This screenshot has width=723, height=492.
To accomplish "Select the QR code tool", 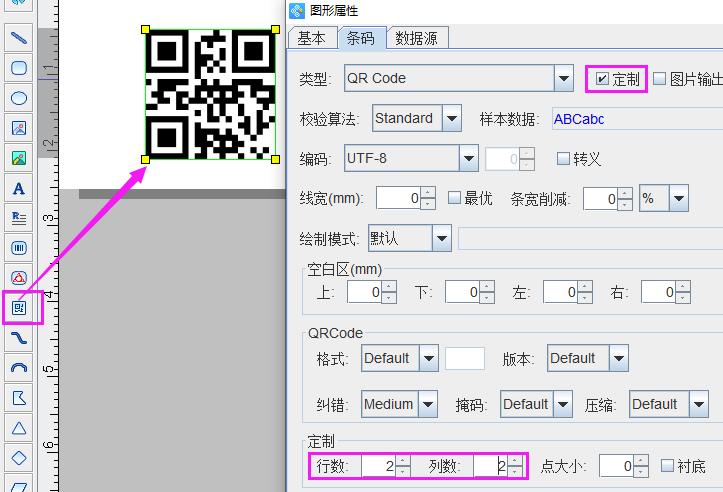I will point(19,308).
